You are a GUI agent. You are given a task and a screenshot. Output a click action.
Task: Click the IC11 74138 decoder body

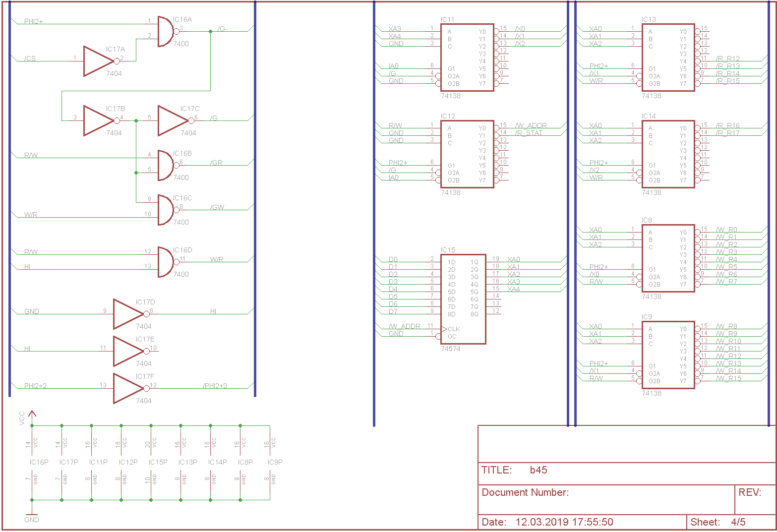(467, 58)
